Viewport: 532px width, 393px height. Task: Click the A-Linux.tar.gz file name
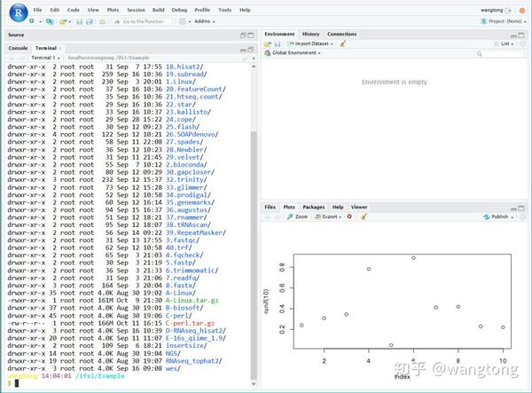click(192, 301)
